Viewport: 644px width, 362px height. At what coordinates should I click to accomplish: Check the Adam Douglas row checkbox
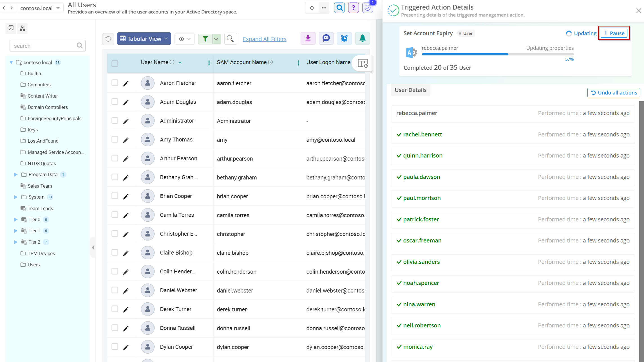tap(115, 102)
